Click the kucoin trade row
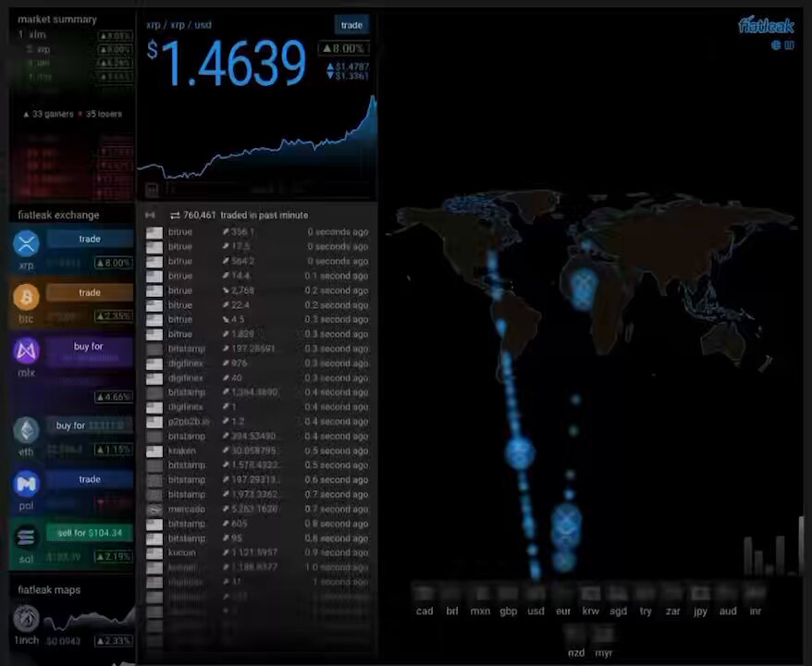The image size is (812, 666). pos(257,552)
